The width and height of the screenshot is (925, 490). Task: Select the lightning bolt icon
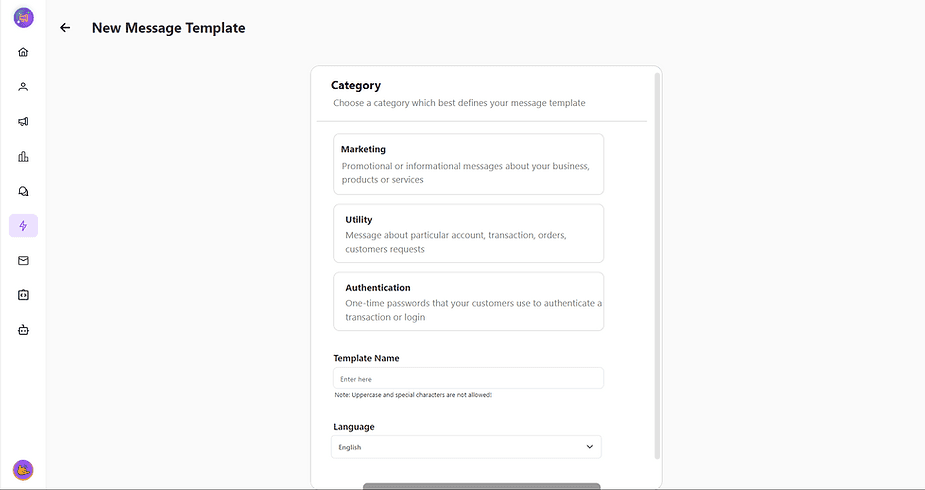23,226
